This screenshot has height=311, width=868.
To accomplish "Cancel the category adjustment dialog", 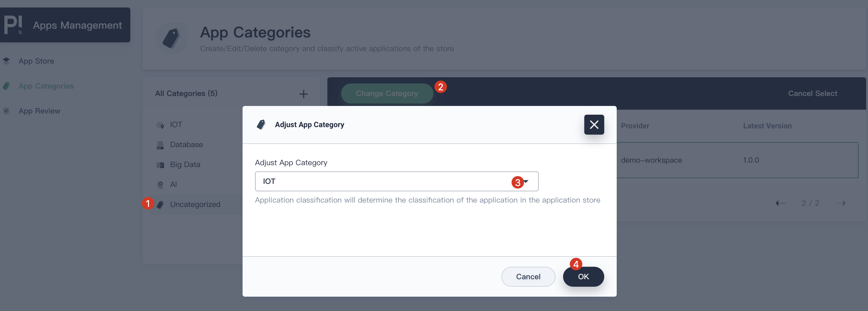I will pyautogui.click(x=528, y=277).
